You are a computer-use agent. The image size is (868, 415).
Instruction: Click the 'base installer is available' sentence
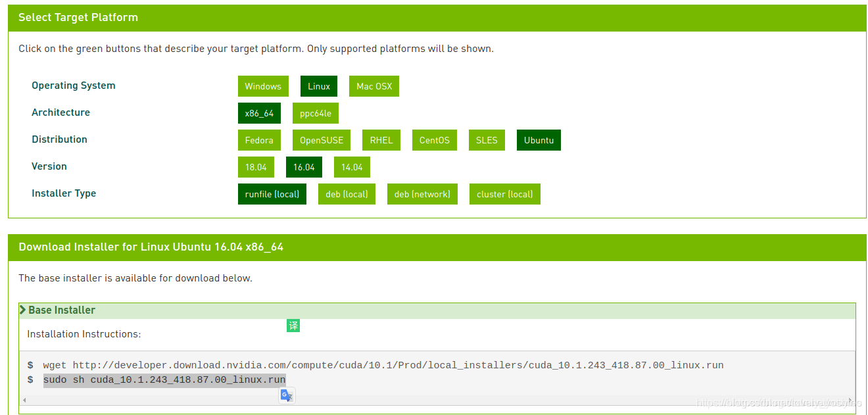pyautogui.click(x=135, y=278)
